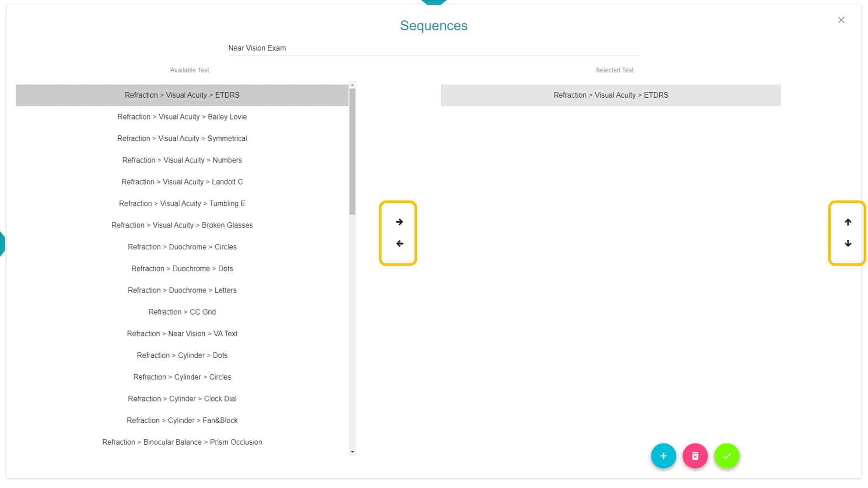Move selected test down with down arrow
Image resolution: width=868 pixels, height=488 pixels.
pyautogui.click(x=848, y=244)
